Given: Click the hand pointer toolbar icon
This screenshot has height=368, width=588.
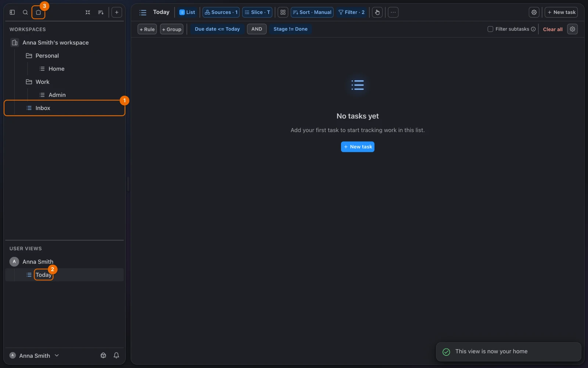Looking at the screenshot, I should coord(377,12).
